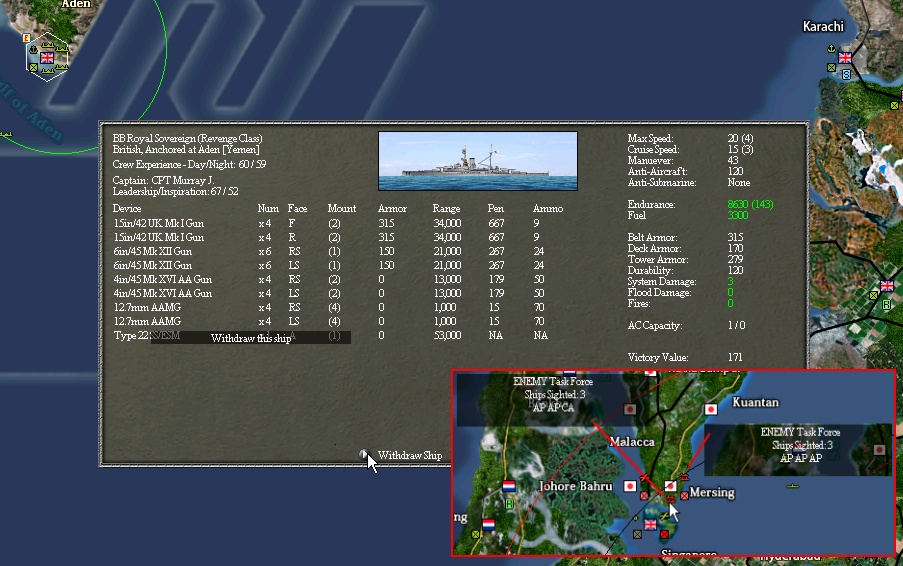The height and width of the screenshot is (566, 903).
Task: Select bottom-right ship task force in Aden hex
Action: point(62,67)
